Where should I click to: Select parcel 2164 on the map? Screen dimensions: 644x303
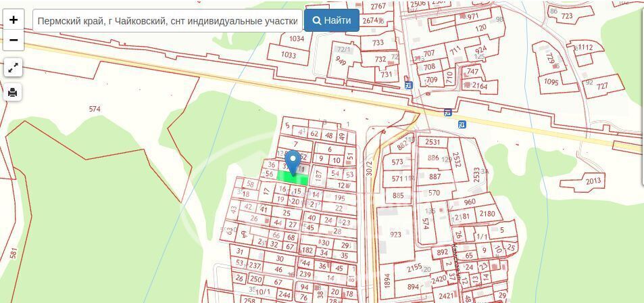point(480,86)
